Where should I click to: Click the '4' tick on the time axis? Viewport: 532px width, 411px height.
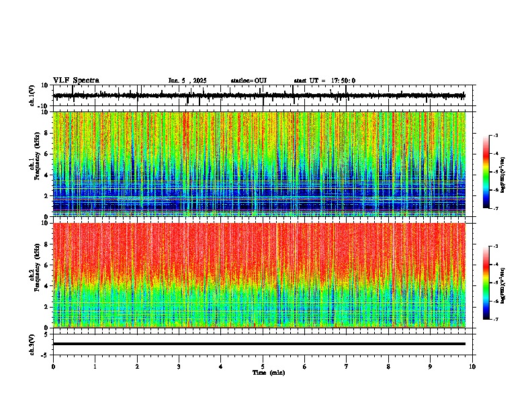coord(221,367)
